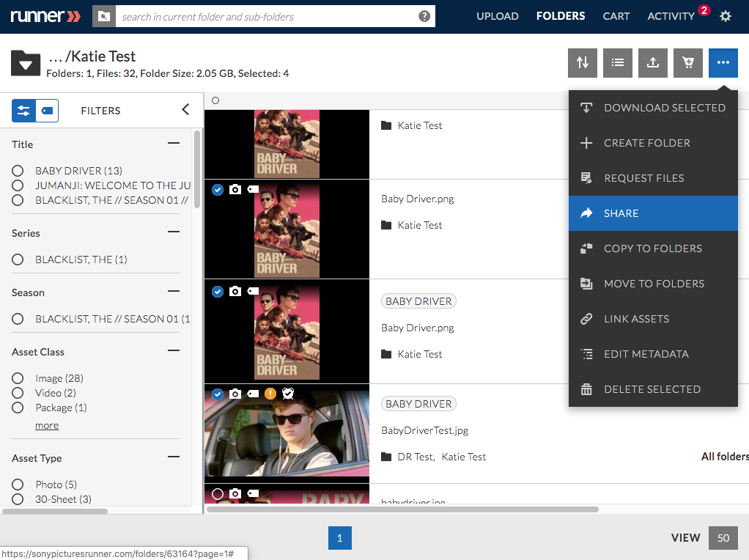The width and height of the screenshot is (749, 560).
Task: Switch to list view icon
Action: (x=618, y=62)
